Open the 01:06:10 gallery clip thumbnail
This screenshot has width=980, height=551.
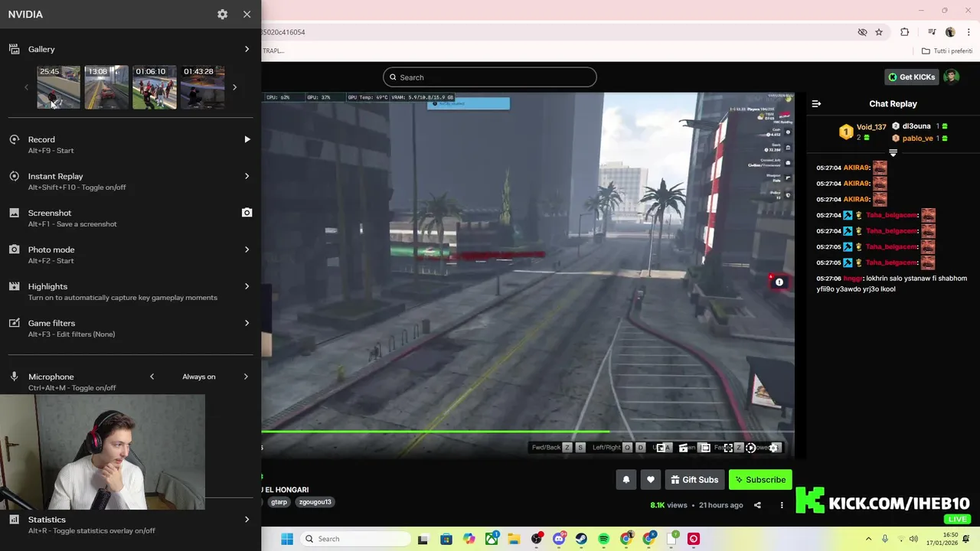point(155,87)
